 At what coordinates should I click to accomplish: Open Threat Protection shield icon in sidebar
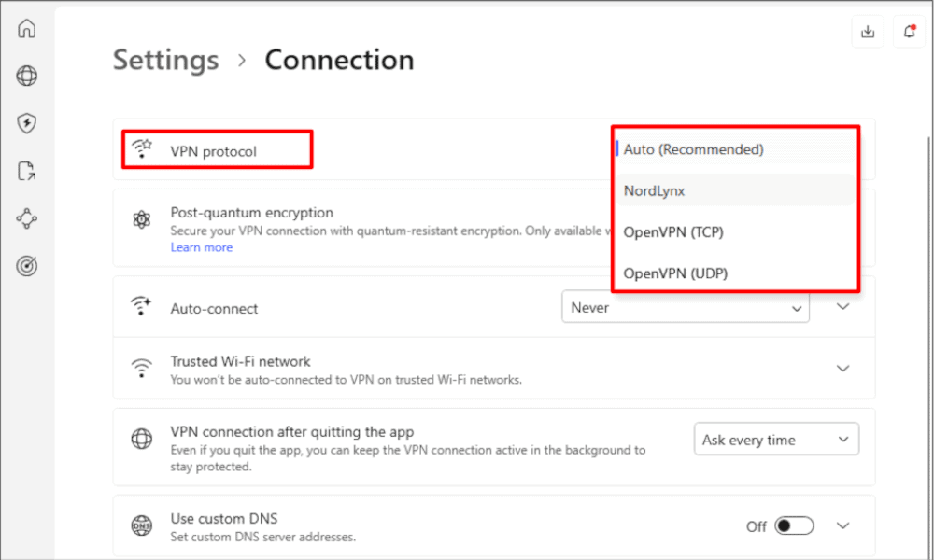click(27, 123)
